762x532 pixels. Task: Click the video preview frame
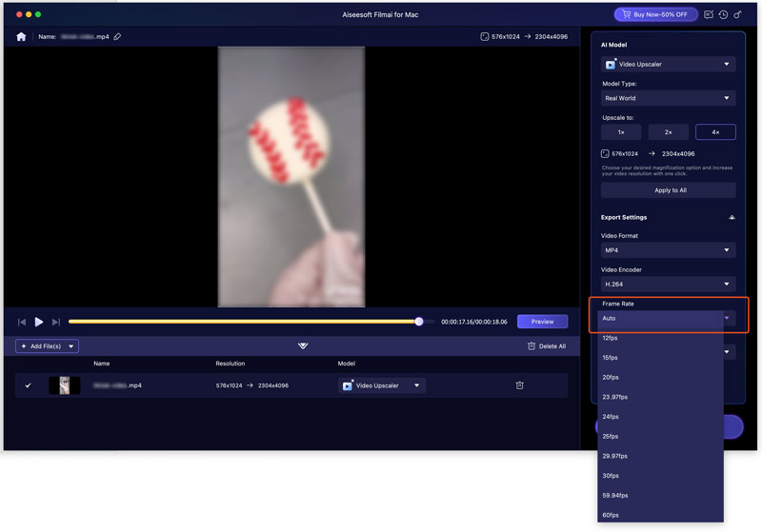coord(291,177)
